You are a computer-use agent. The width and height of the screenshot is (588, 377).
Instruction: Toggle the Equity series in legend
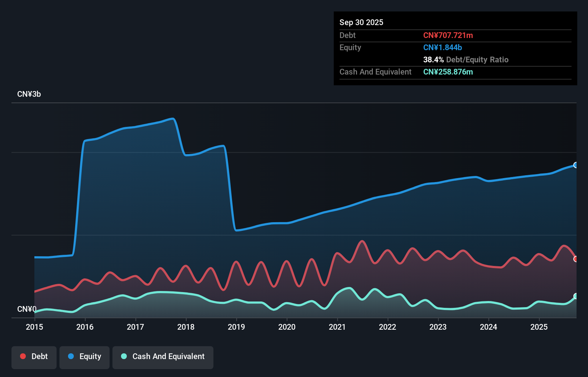click(85, 357)
